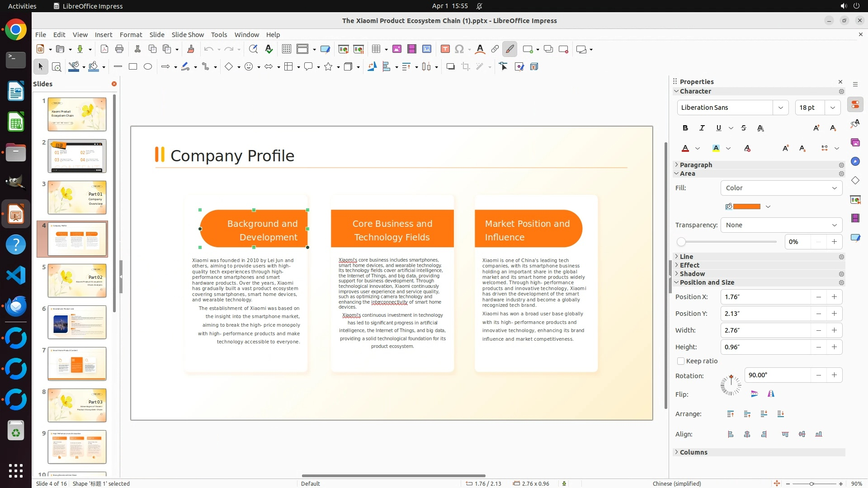
Task: Click the Insert Text Box toolbar icon
Action: [445, 49]
